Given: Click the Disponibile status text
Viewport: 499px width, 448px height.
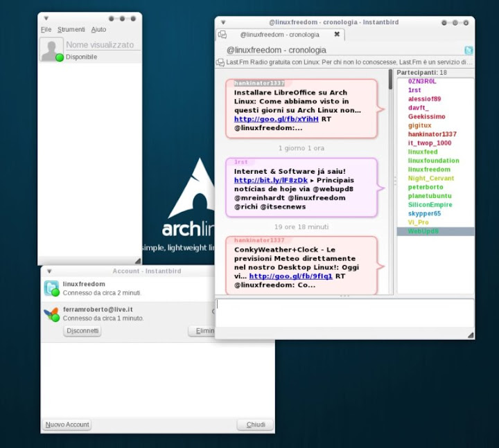Looking at the screenshot, I should tap(82, 57).
